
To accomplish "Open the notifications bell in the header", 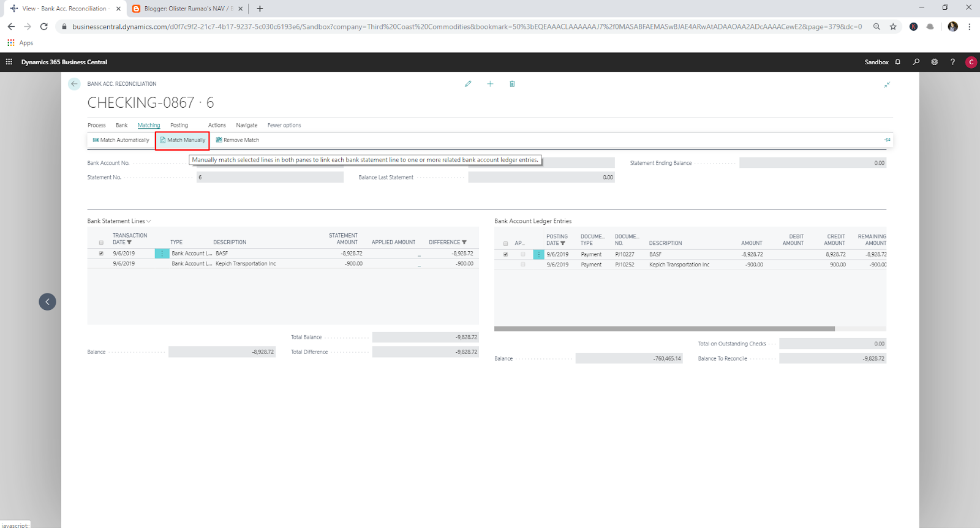I will point(898,62).
